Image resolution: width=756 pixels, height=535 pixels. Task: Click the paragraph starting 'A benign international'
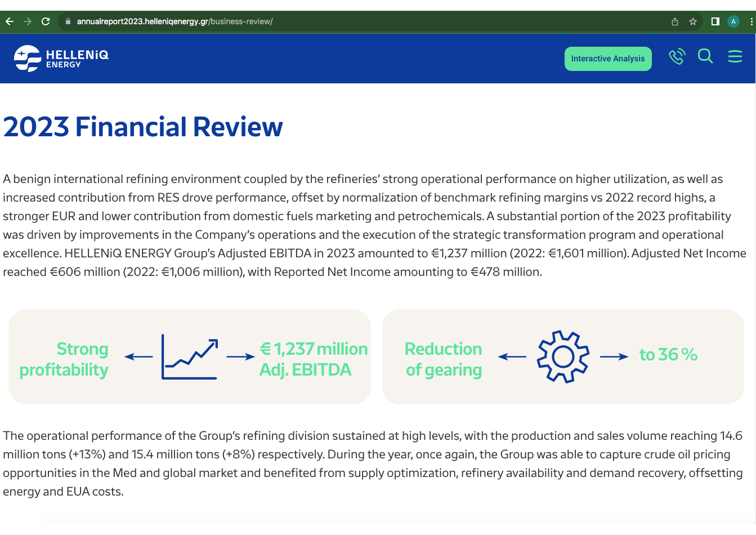click(374, 225)
